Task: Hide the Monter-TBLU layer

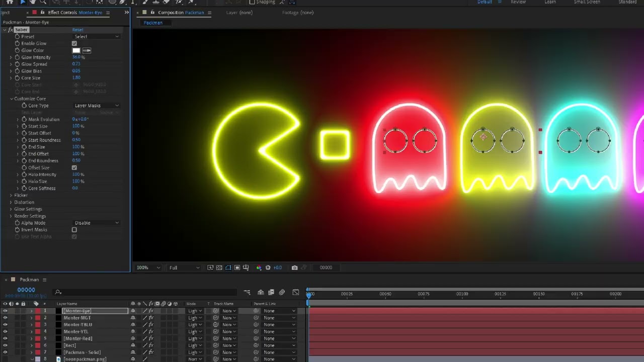Action: click(5, 325)
